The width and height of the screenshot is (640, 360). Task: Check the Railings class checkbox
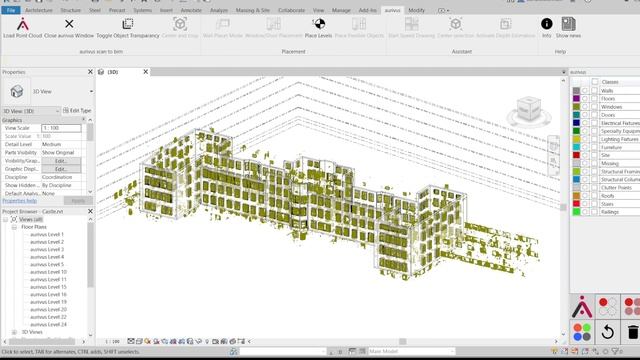595,212
